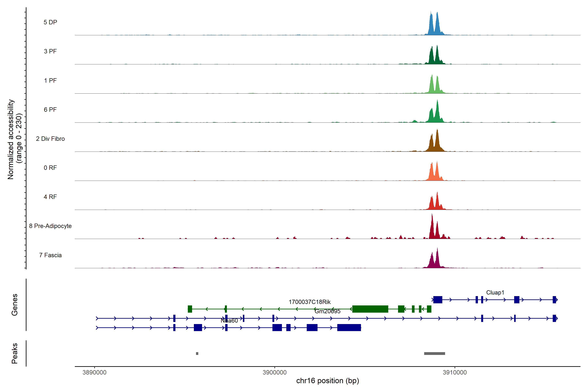Image resolution: width=588 pixels, height=392 pixels.
Task: Click the Cluap1 gene label
Action: [495, 293]
